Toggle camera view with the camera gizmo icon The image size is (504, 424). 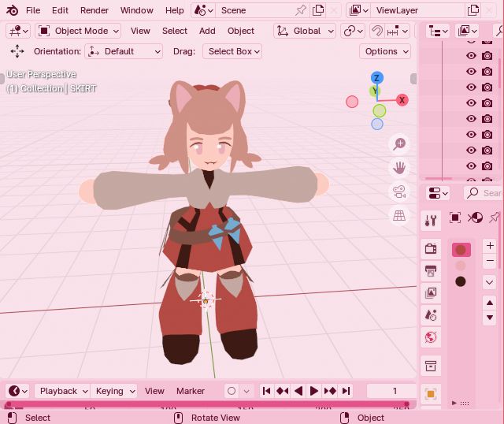point(399,192)
